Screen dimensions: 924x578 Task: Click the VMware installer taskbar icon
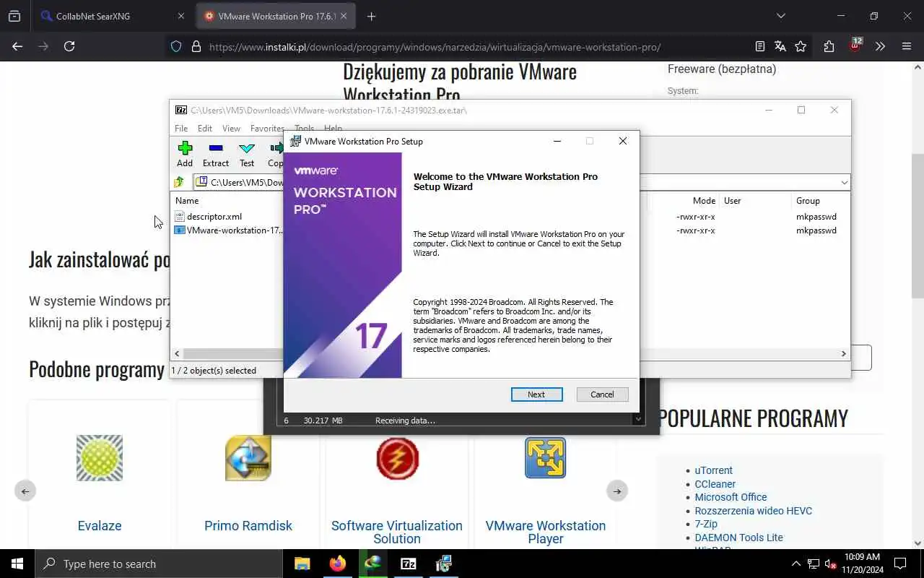(444, 564)
